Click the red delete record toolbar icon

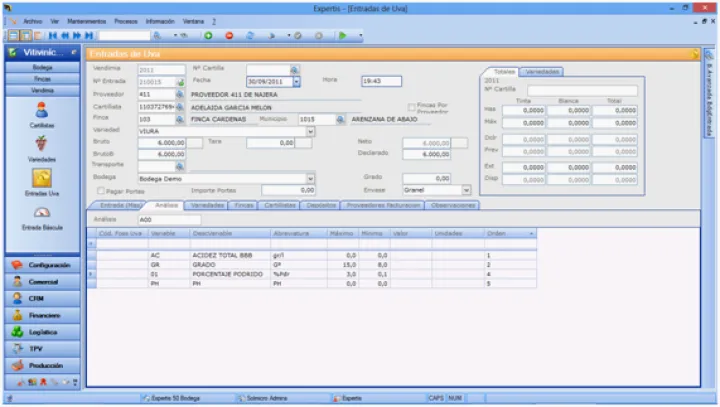(x=229, y=35)
